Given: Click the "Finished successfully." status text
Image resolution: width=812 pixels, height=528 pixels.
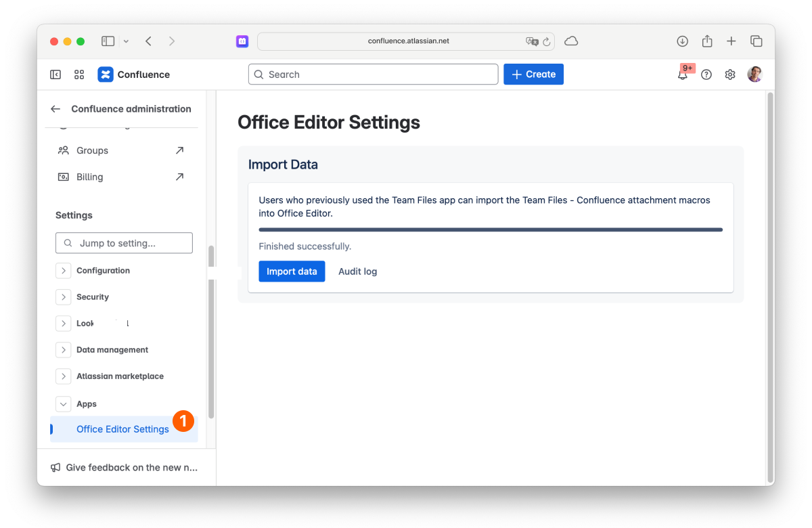Looking at the screenshot, I should [x=305, y=246].
